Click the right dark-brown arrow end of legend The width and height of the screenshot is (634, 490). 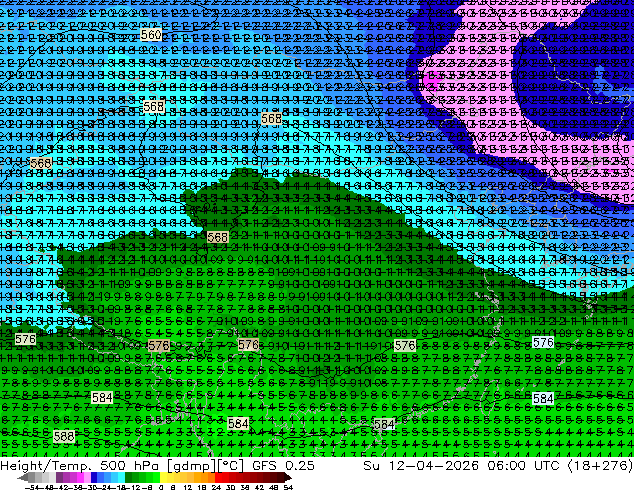(287, 477)
